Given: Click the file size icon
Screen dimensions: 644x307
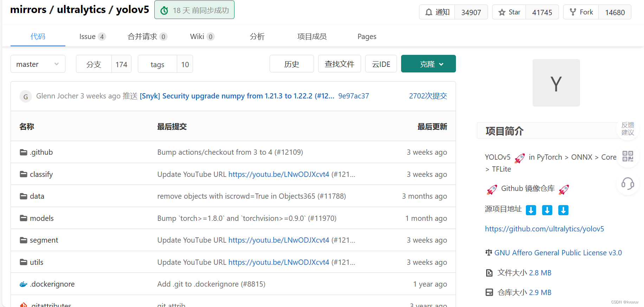Looking at the screenshot, I should tap(489, 273).
